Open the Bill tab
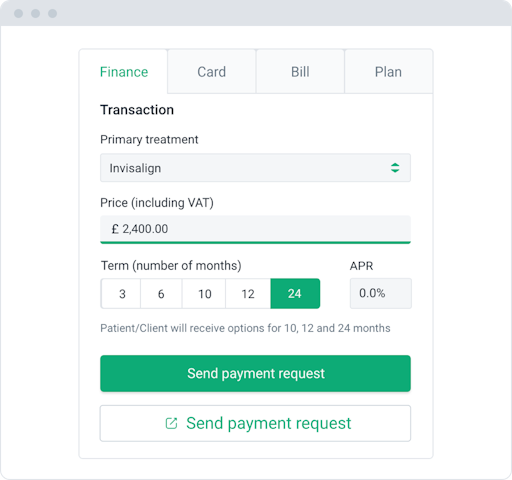512x480 pixels. tap(300, 72)
